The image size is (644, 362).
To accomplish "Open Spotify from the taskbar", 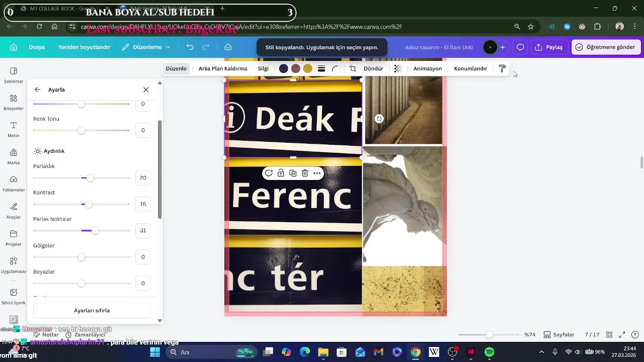I will pyautogui.click(x=489, y=352).
